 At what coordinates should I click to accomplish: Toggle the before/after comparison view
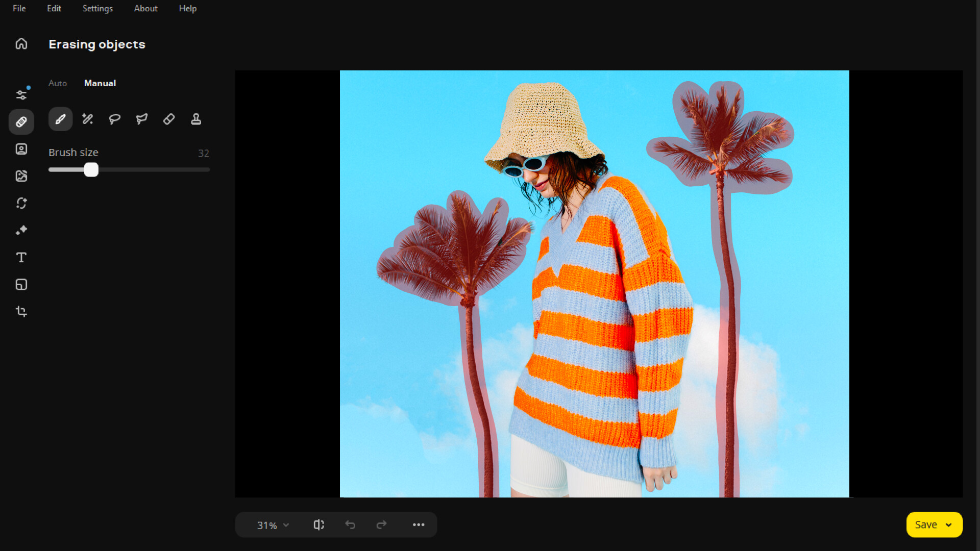tap(318, 524)
